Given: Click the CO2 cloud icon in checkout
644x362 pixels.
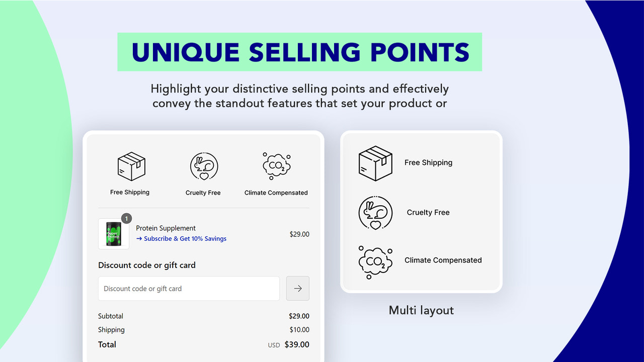Looking at the screenshot, I should [x=277, y=166].
